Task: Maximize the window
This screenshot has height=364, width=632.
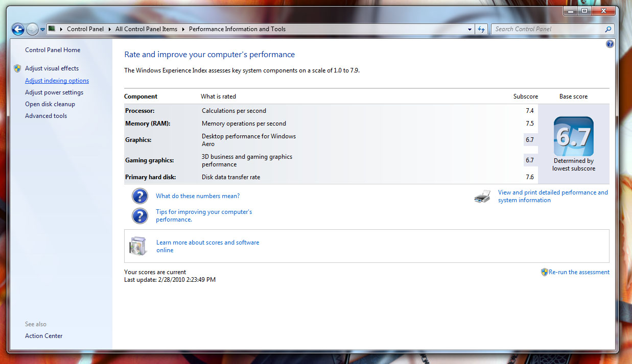Action: coord(584,10)
